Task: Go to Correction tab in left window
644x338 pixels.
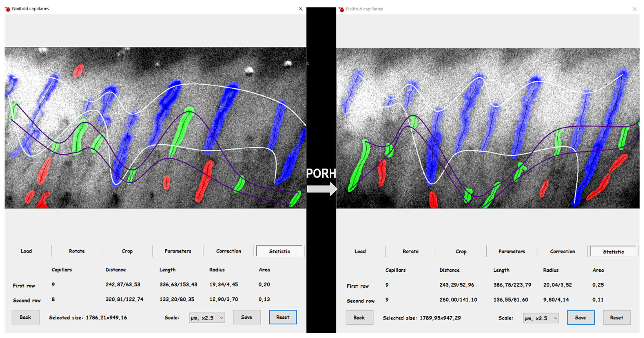Action: pyautogui.click(x=229, y=251)
